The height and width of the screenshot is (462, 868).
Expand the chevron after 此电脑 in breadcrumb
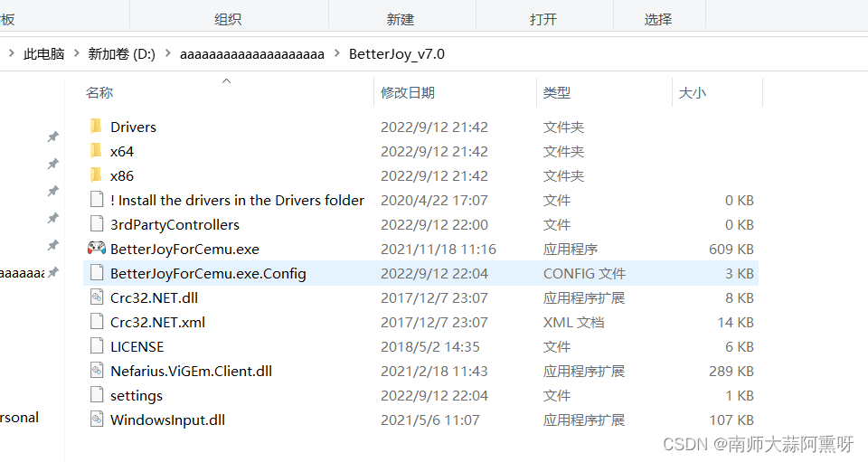[76, 53]
